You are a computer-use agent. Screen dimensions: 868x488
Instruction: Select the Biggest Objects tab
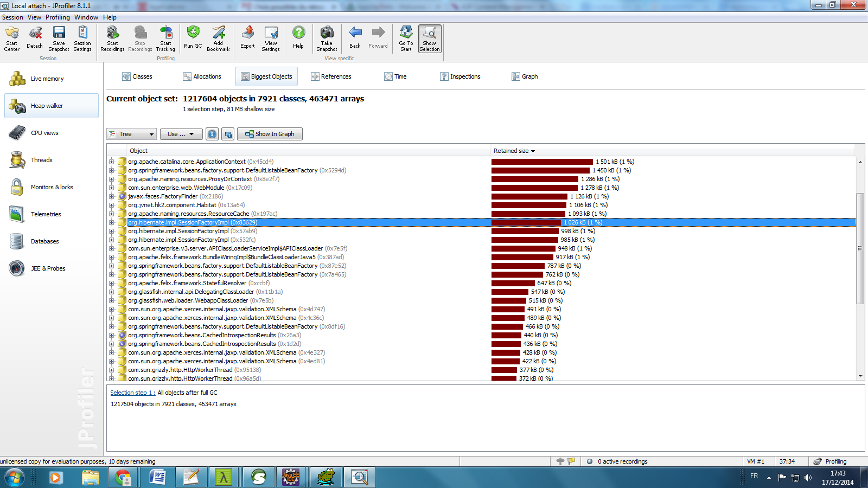[266, 76]
